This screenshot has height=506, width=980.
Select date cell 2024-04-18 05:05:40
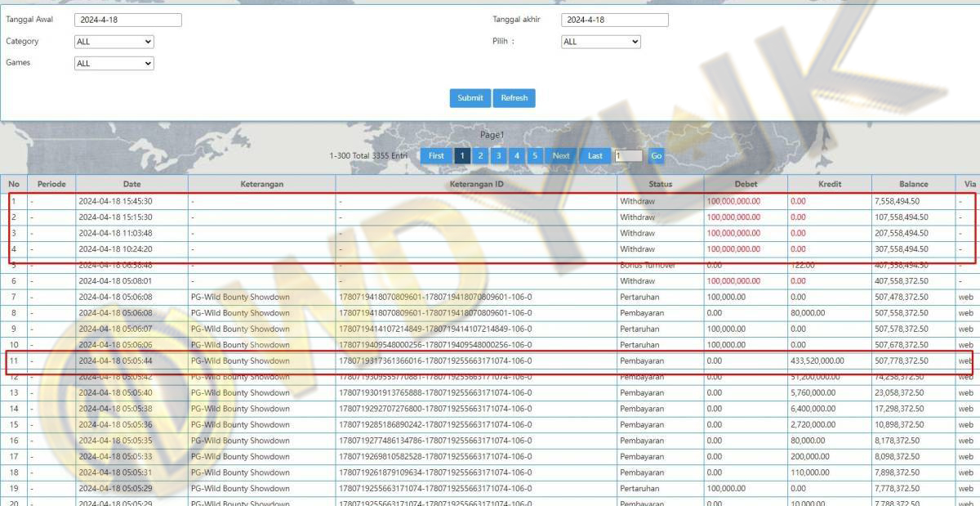[x=115, y=392]
